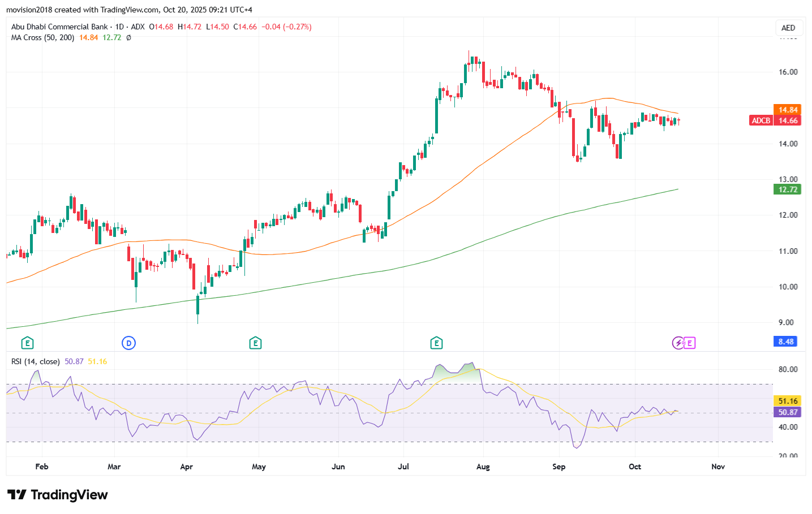Click the ø symbol beside MA Cross values
The image size is (812, 514).
click(x=128, y=37)
